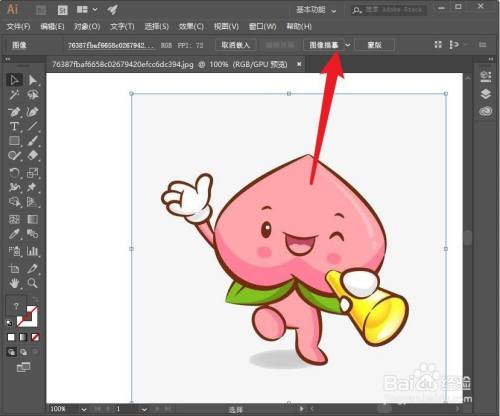Click the GPU performance rocket icon
Image resolution: width=500 pixels, height=416 pixels.
(113, 10)
